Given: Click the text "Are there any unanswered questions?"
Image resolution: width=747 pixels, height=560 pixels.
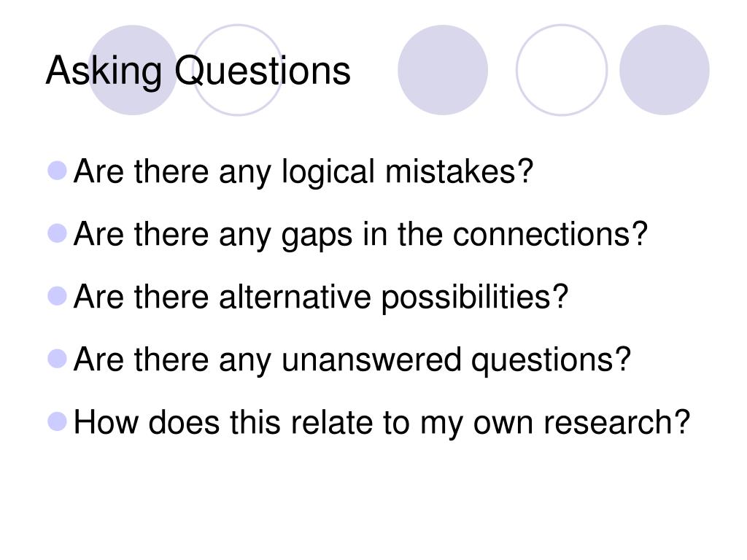Looking at the screenshot, I should tap(352, 359).
